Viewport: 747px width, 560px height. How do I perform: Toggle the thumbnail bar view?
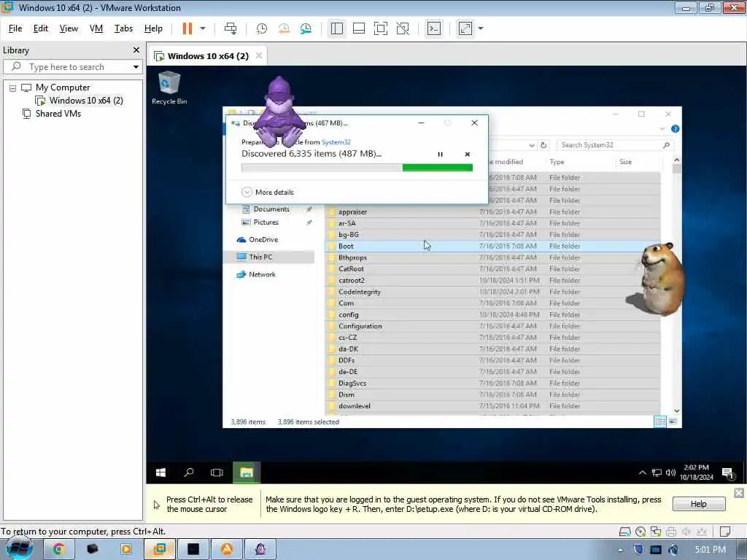pos(359,28)
